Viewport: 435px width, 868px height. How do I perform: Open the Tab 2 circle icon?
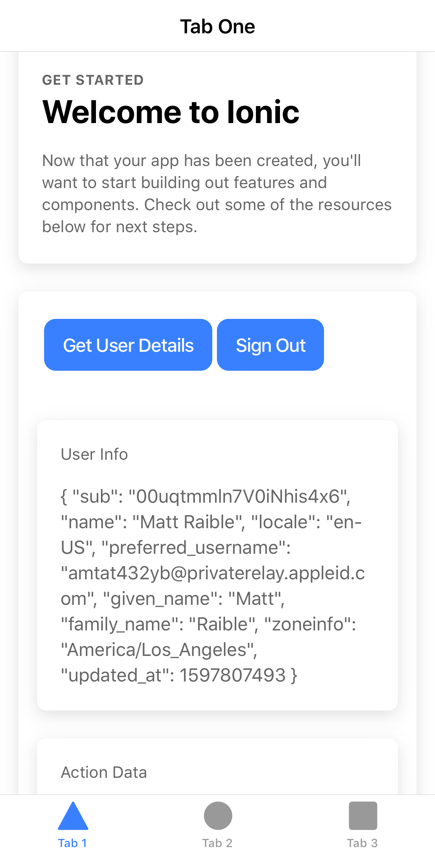(218, 816)
